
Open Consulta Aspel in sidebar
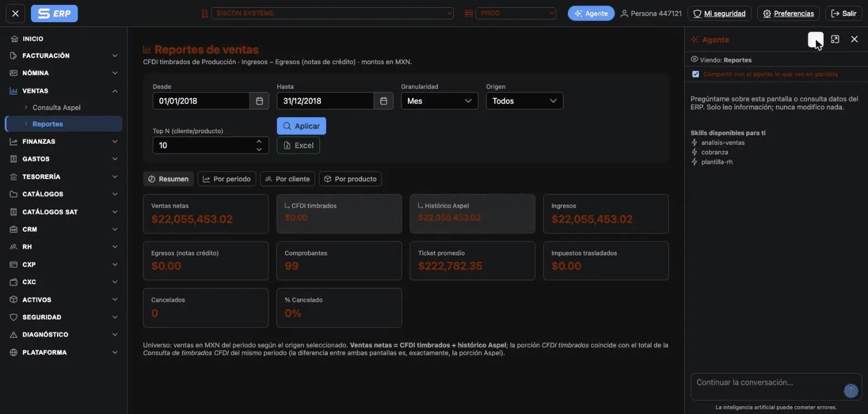click(x=56, y=107)
